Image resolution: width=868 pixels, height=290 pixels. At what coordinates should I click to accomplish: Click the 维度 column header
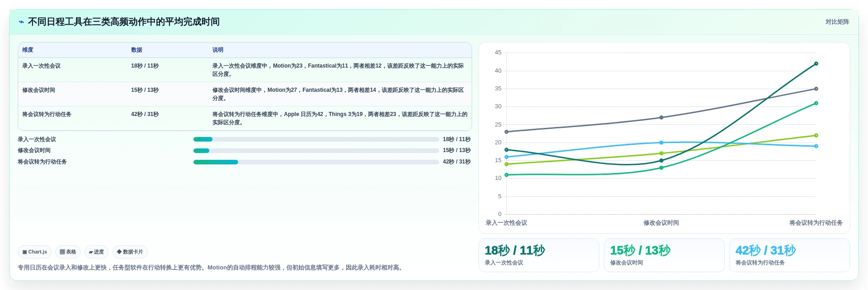(28, 50)
